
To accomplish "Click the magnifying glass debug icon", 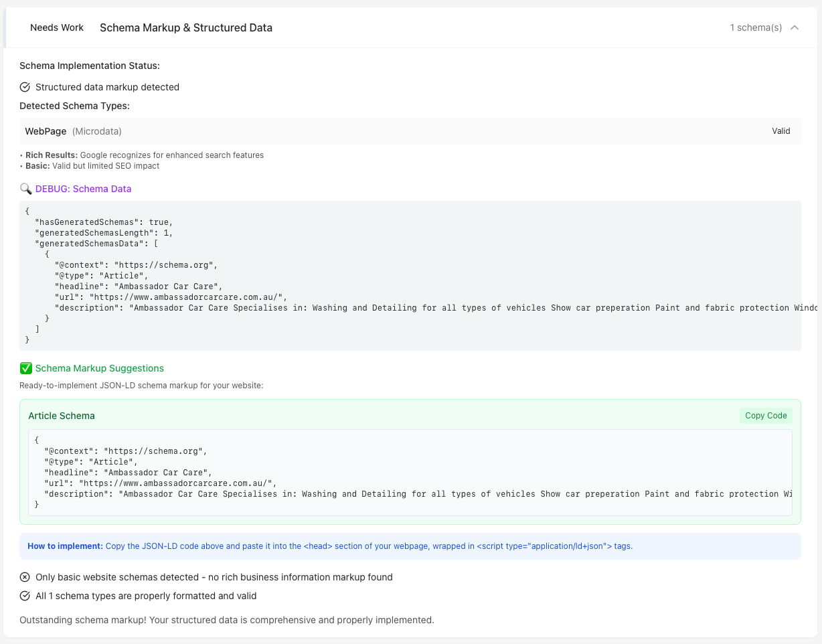I will coord(26,189).
